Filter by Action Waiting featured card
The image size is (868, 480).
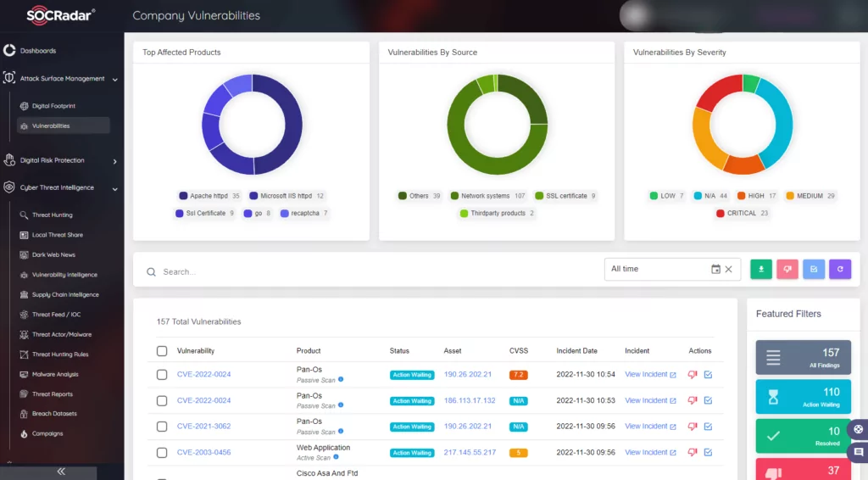pos(804,396)
